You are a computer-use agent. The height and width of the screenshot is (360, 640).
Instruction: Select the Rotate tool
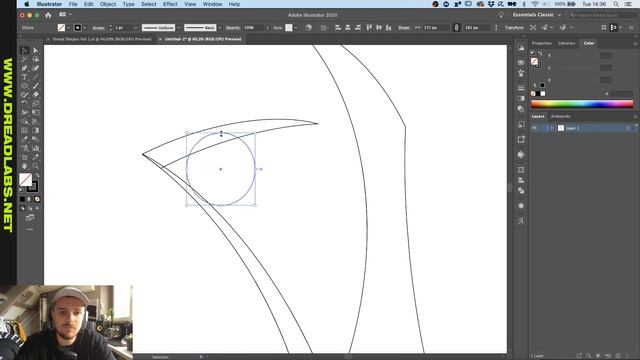(24, 104)
